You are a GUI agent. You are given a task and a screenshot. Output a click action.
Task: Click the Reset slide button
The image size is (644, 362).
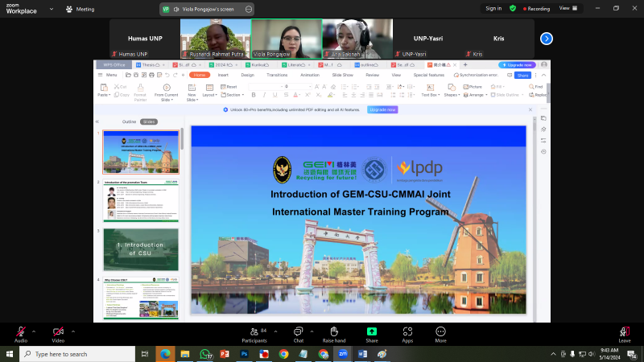tap(229, 87)
